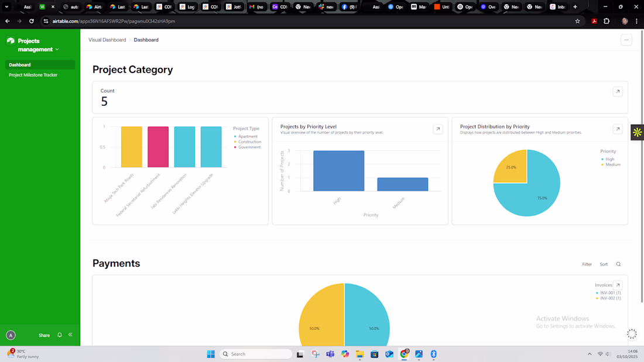This screenshot has width=644, height=362.
Task: Click the Visual Dashboard breadcrumb
Action: click(107, 40)
